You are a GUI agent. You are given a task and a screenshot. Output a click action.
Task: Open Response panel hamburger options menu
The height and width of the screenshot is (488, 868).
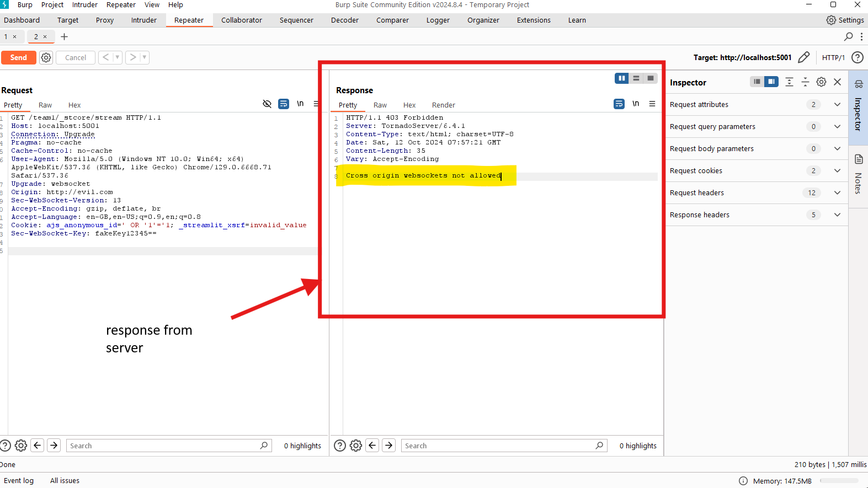point(652,104)
